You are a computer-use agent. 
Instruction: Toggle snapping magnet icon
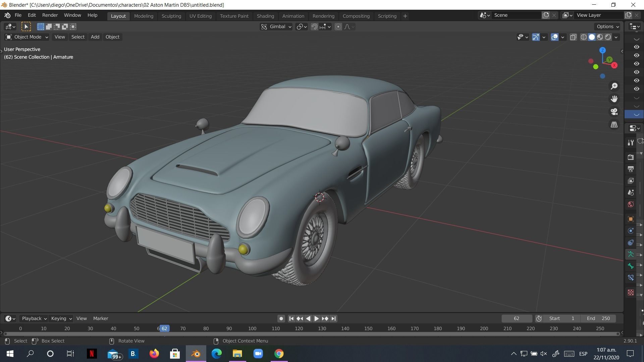[314, 27]
